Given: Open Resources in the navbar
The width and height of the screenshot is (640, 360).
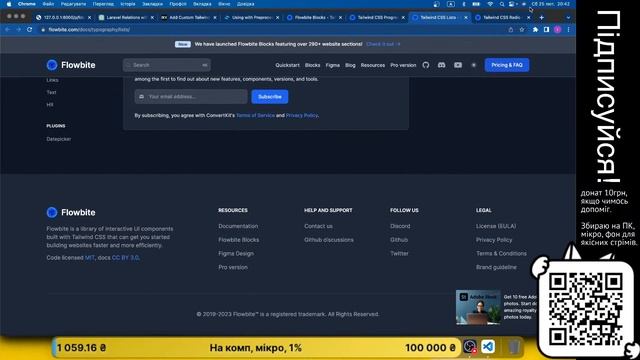Looking at the screenshot, I should (x=373, y=65).
